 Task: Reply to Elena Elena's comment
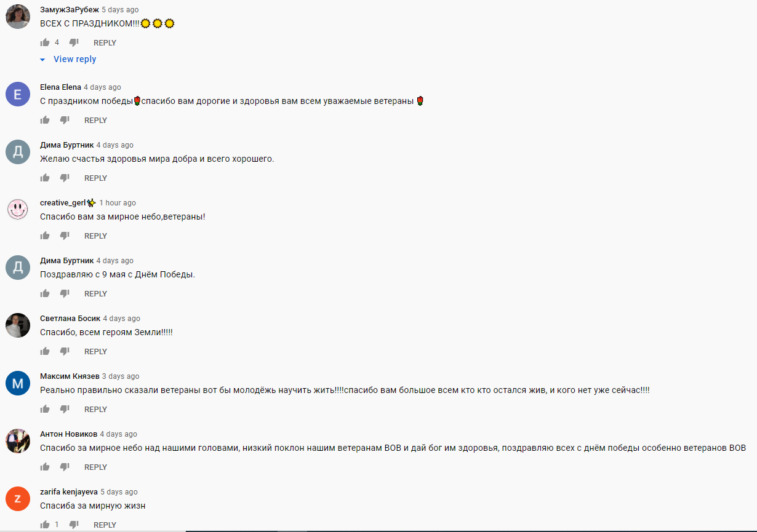[x=95, y=121]
